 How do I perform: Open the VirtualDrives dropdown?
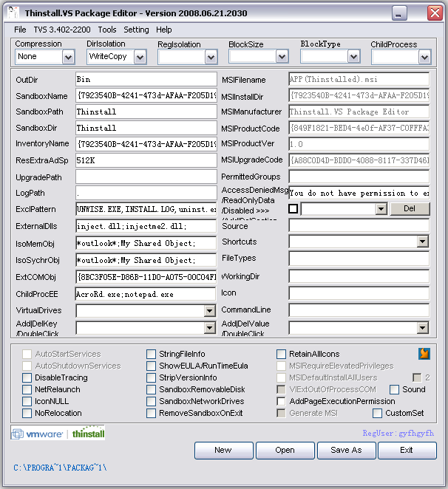pos(209,311)
